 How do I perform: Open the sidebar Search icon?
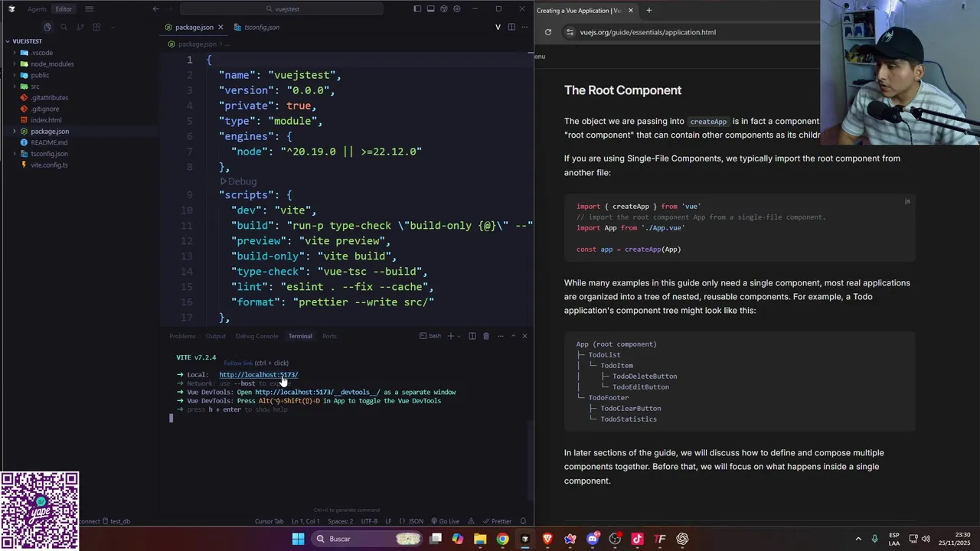[64, 27]
